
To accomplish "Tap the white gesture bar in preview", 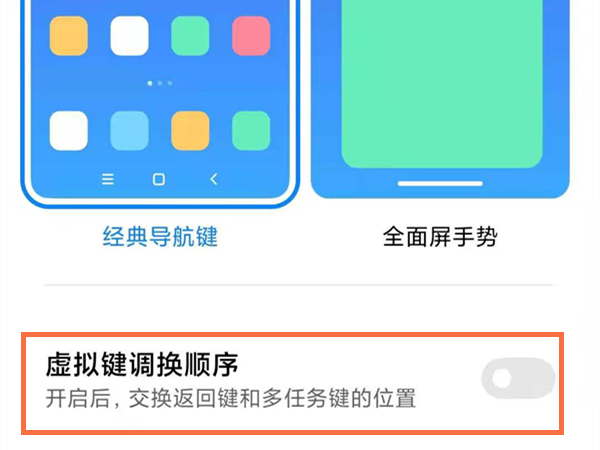I will click(440, 184).
